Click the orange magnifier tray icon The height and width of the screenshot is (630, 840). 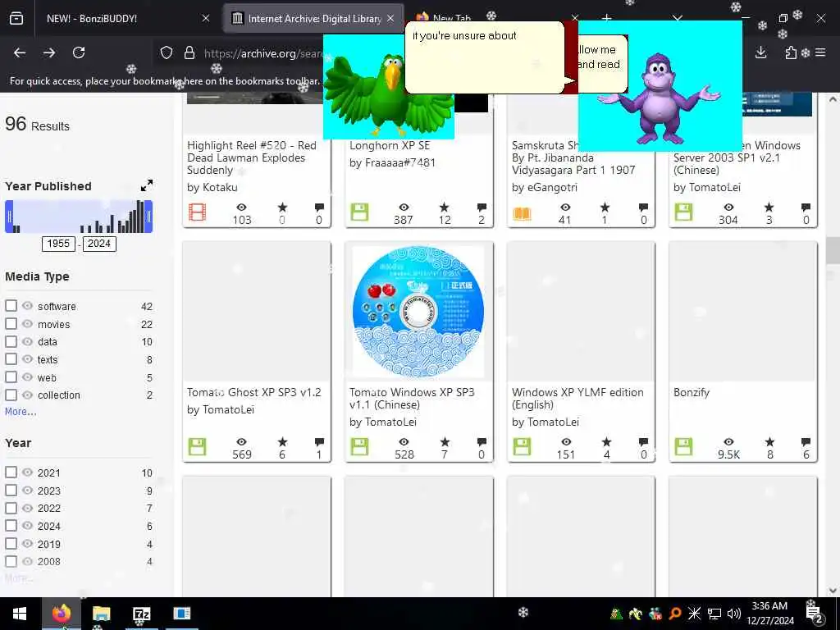tap(675, 614)
